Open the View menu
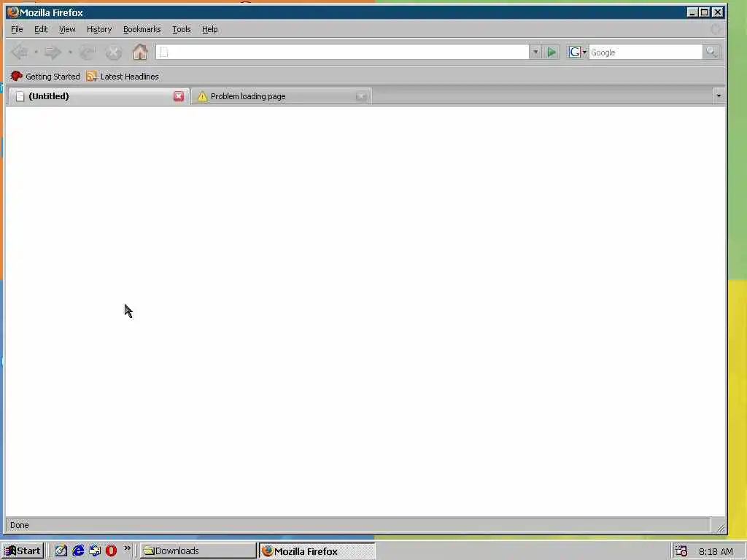 [67, 29]
